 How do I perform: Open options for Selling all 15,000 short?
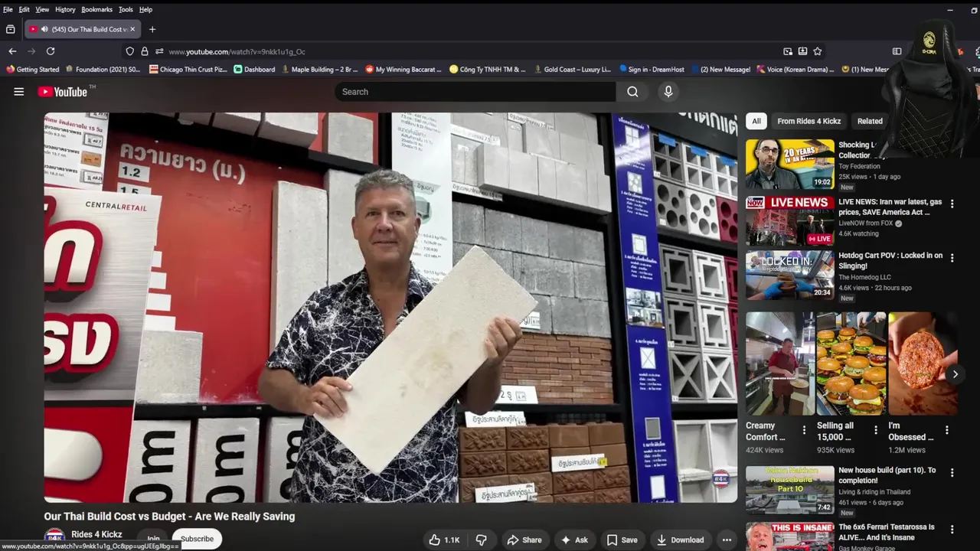pos(876,430)
